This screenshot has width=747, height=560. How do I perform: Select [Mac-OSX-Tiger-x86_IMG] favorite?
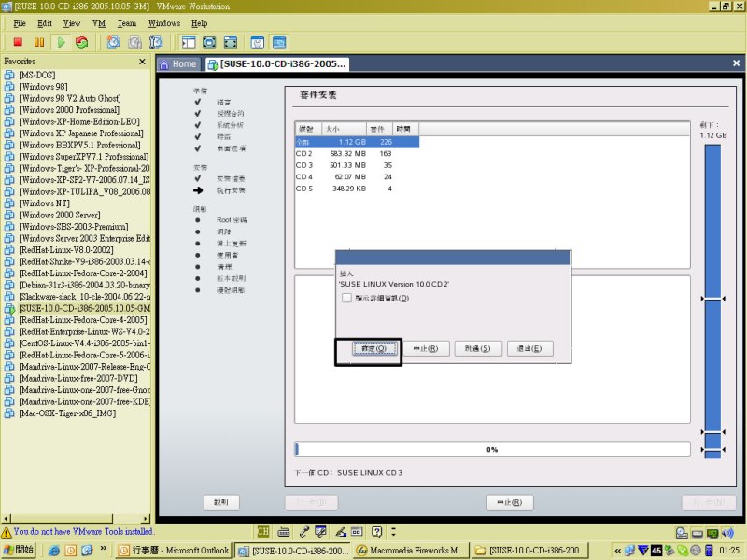(x=67, y=413)
